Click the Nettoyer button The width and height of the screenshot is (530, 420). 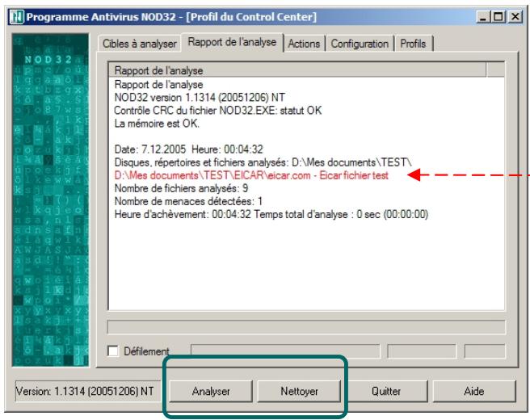click(x=299, y=391)
